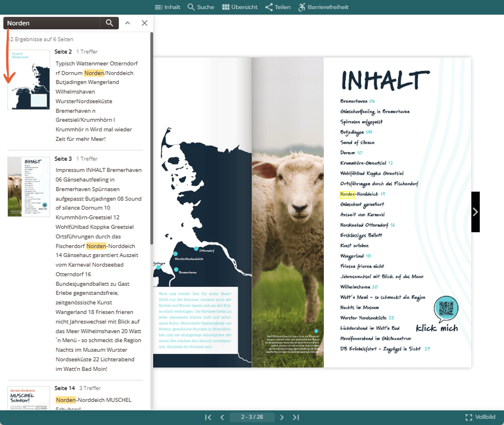Click the Norden search input field

(x=52, y=23)
